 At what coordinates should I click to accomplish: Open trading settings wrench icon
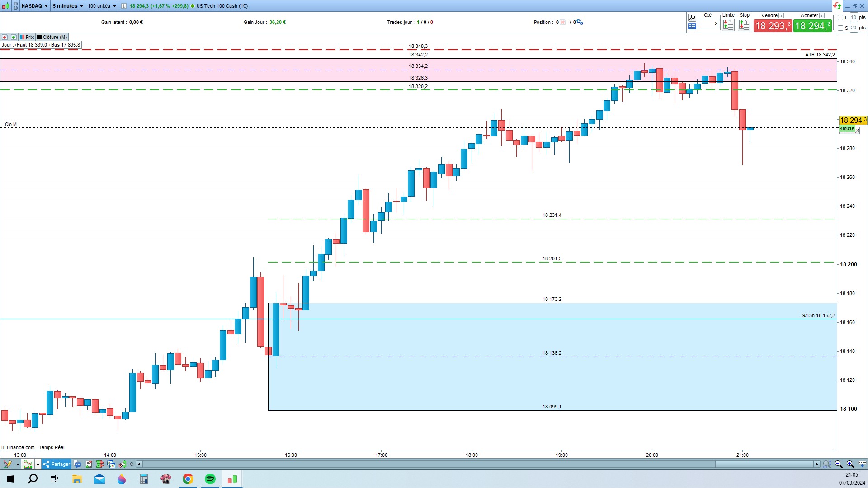(692, 18)
